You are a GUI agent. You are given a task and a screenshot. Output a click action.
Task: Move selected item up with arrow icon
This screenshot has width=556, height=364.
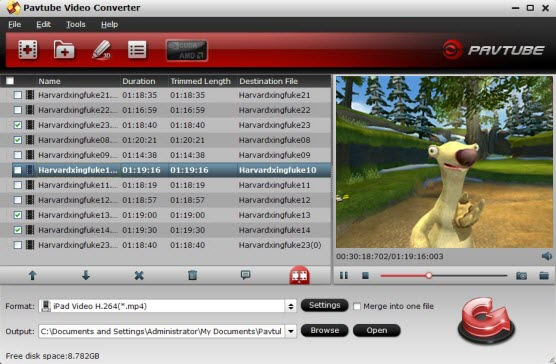[x=32, y=275]
